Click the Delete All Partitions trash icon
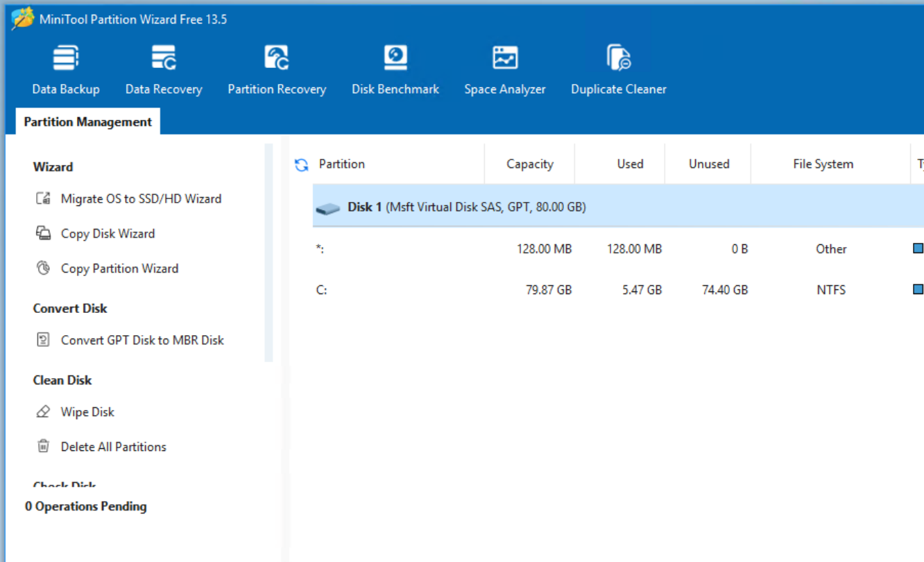924x562 pixels. pyautogui.click(x=43, y=446)
